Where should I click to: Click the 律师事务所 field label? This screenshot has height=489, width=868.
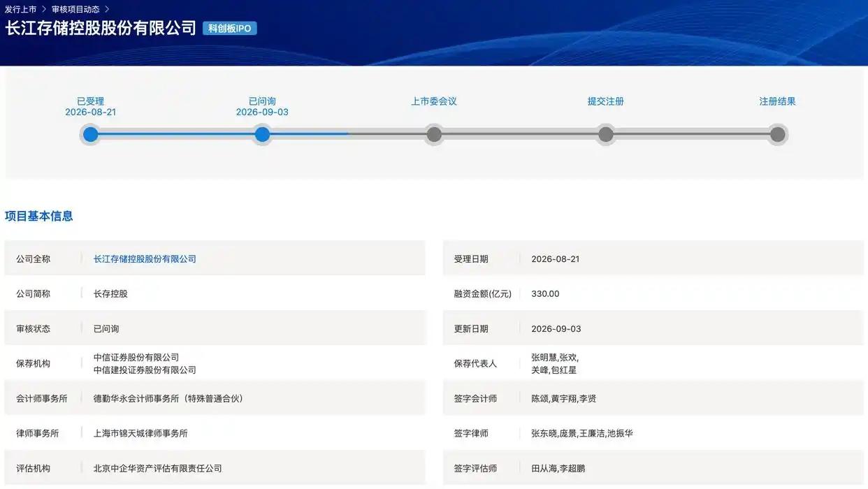click(38, 434)
